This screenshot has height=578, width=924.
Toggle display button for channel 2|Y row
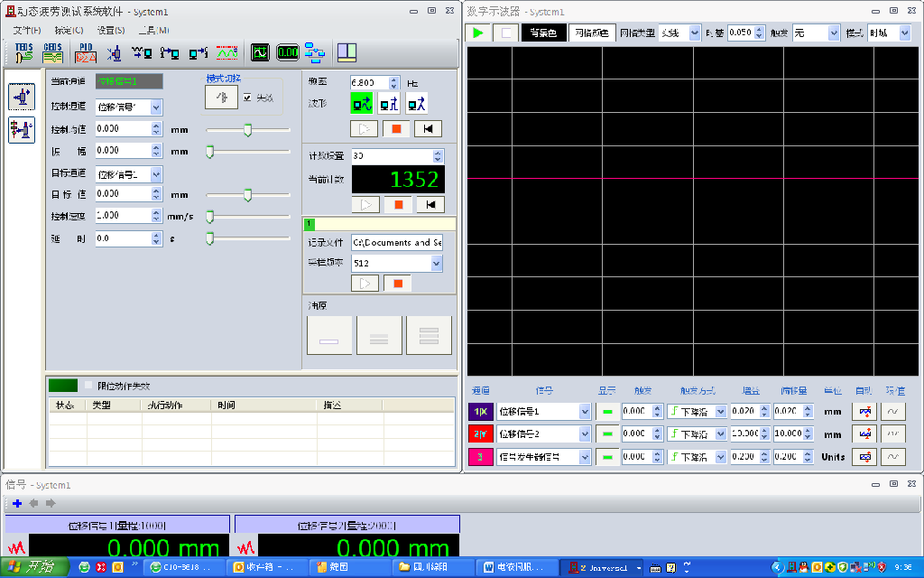(x=607, y=433)
